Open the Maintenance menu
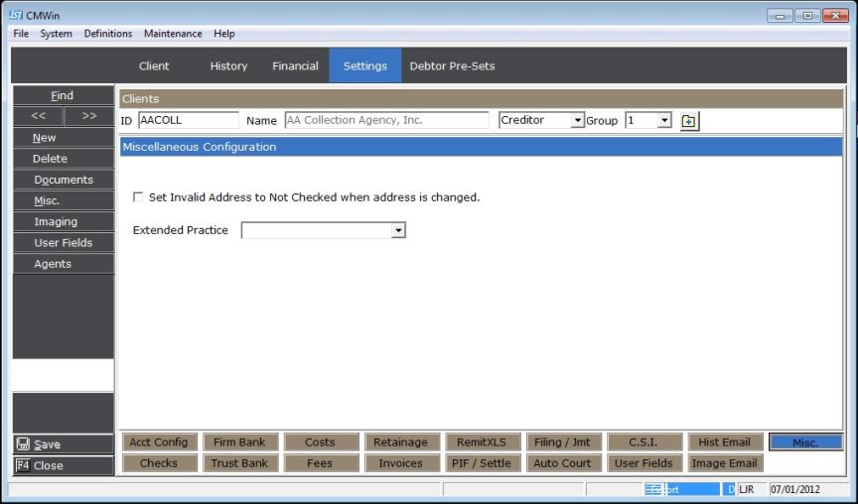The width and height of the screenshot is (858, 504). pos(173,34)
